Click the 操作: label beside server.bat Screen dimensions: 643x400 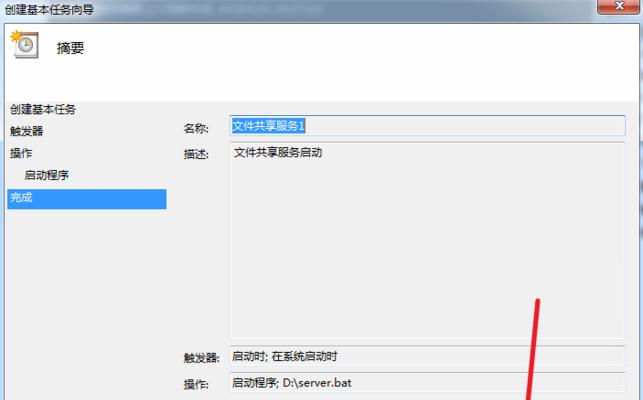(196, 384)
